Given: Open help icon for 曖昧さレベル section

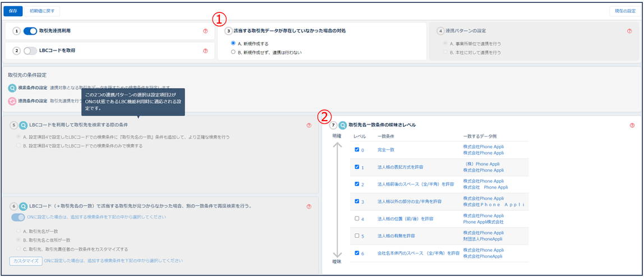Looking at the screenshot, I should tap(632, 125).
